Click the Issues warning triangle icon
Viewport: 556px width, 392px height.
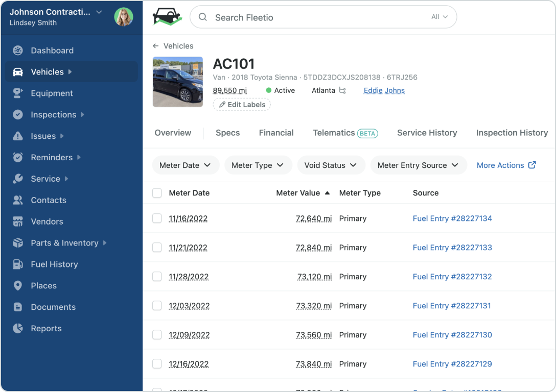click(x=18, y=136)
